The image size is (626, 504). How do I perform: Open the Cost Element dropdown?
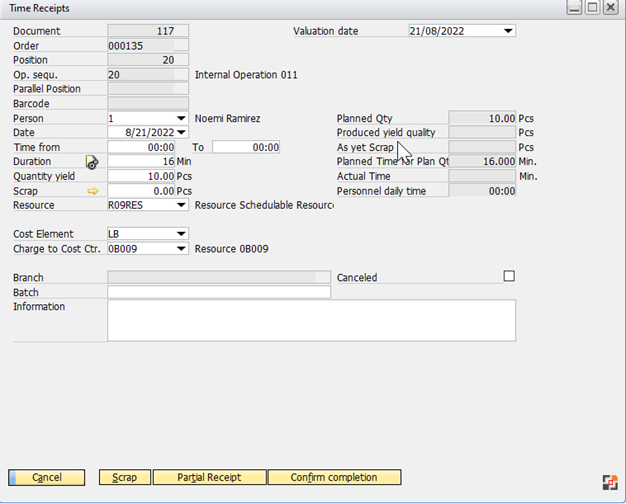coord(181,234)
